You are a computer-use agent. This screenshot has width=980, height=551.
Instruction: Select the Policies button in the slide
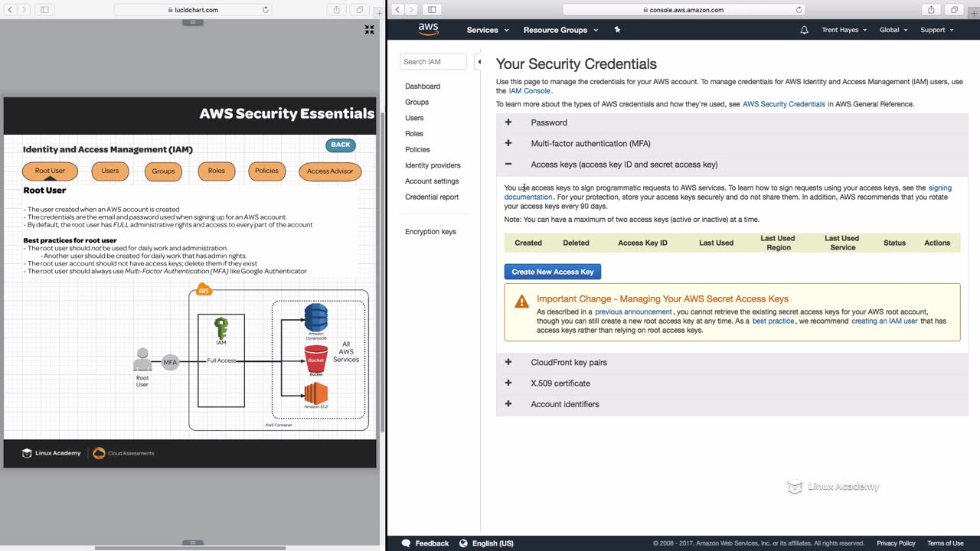coord(266,171)
